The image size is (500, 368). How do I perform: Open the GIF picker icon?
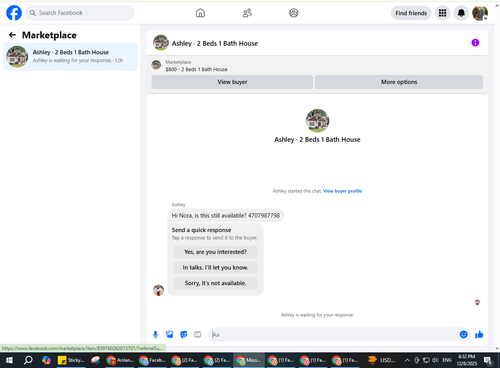click(198, 334)
